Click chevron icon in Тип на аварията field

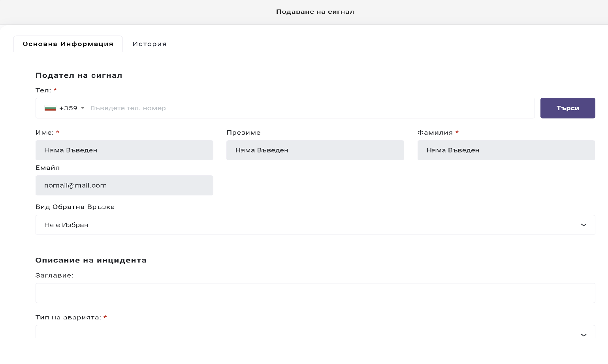[x=583, y=335]
